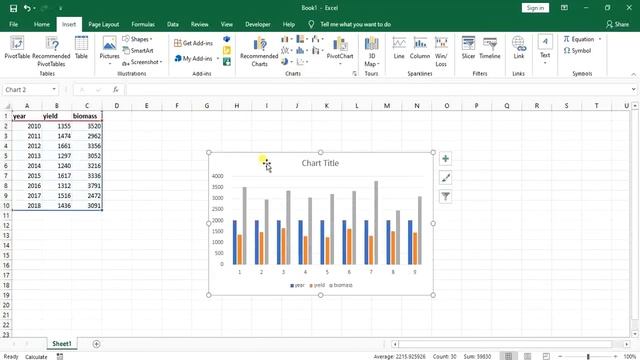Select the Chart Title text
Image resolution: width=640 pixels, height=360 pixels.
[x=320, y=163]
